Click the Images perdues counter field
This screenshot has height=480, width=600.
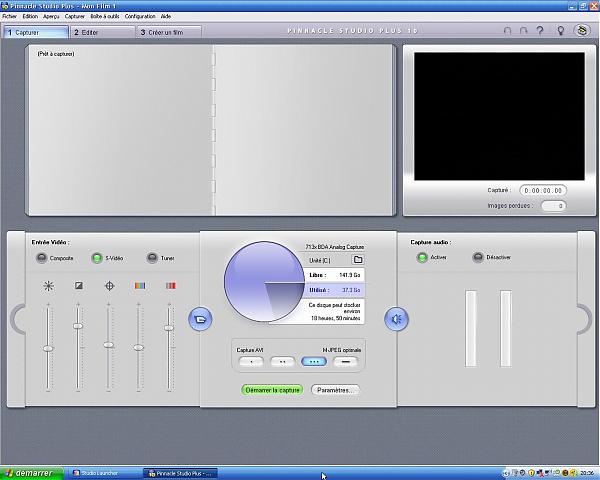(x=554, y=206)
